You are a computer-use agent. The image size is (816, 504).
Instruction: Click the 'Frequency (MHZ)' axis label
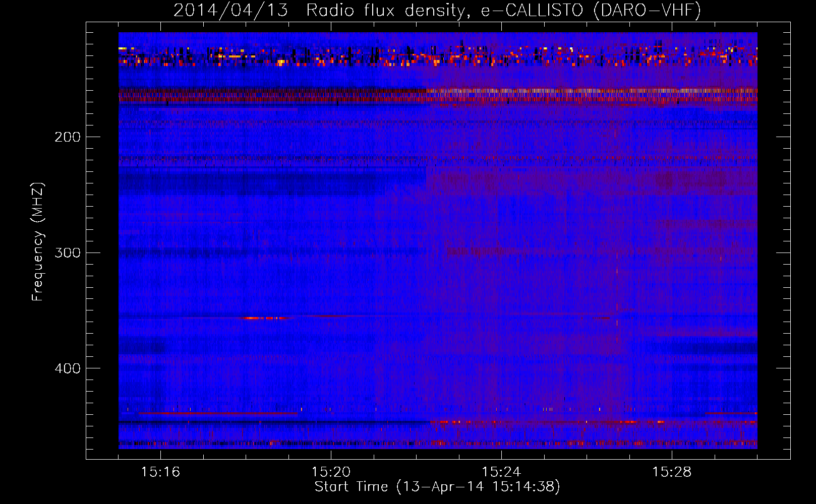38,242
